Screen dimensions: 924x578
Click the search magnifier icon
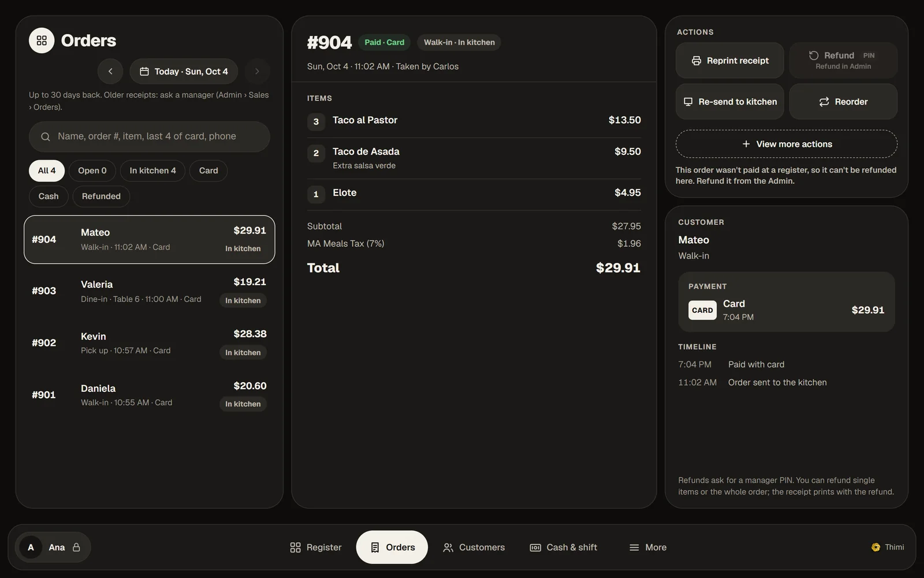click(45, 136)
